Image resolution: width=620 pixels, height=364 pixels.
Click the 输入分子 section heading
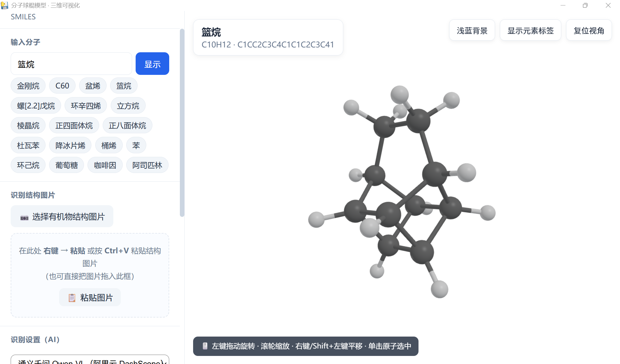(x=26, y=42)
